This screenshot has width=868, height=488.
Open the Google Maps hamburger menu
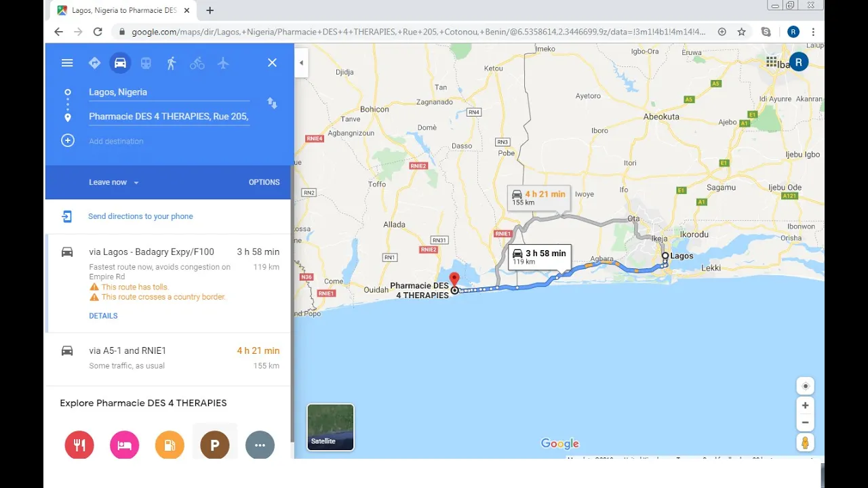[x=67, y=63]
